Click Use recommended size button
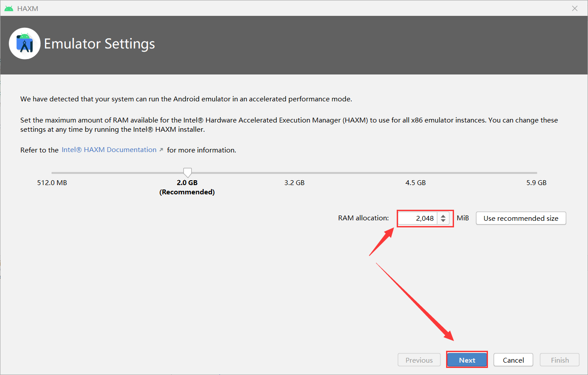Screen dimensions: 588x375 [x=521, y=218]
